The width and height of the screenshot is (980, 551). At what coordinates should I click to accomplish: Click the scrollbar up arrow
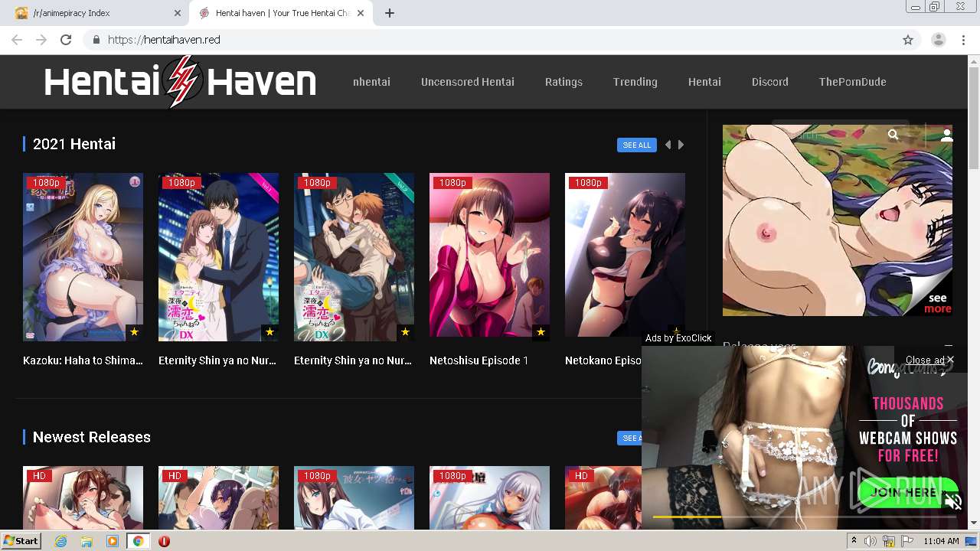(x=973, y=60)
